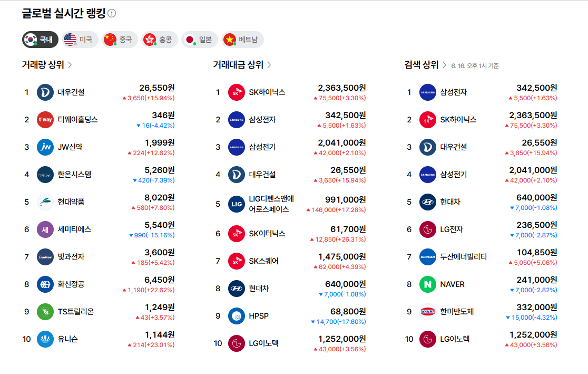Click the SK스퀘어 logo icon
This screenshot has height=374, width=588.
tap(237, 261)
